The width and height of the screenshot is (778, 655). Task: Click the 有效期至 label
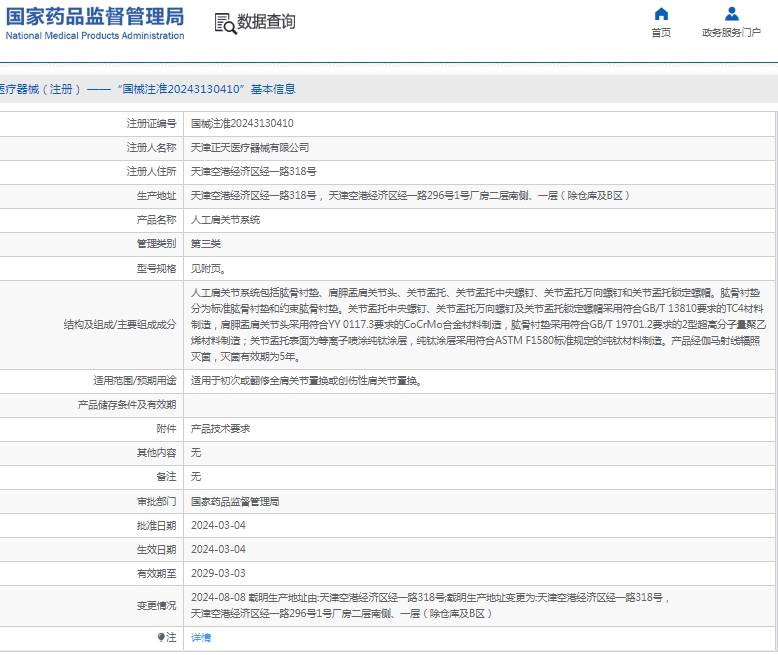point(156,574)
